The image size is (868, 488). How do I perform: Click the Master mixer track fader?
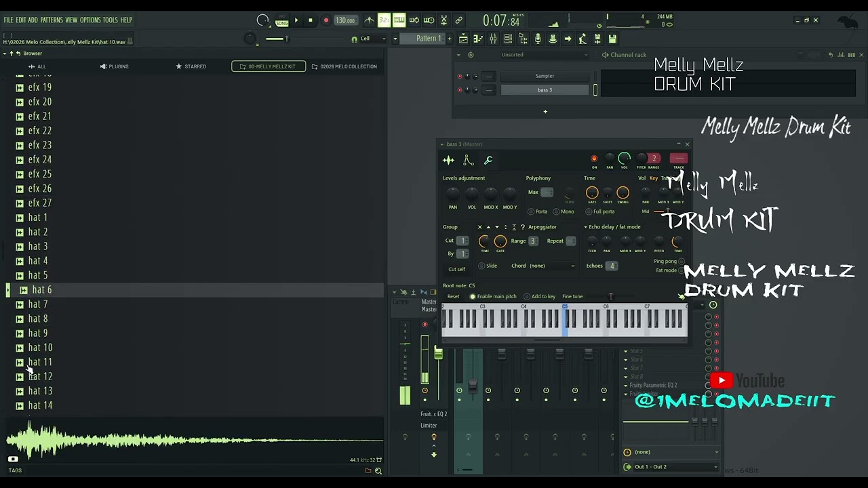point(438,354)
